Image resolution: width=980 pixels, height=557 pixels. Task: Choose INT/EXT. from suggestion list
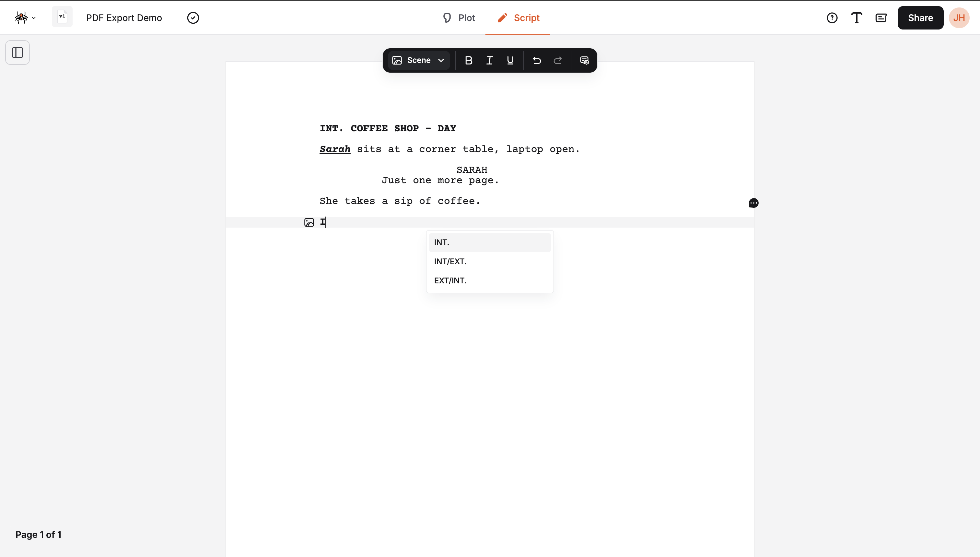click(489, 262)
